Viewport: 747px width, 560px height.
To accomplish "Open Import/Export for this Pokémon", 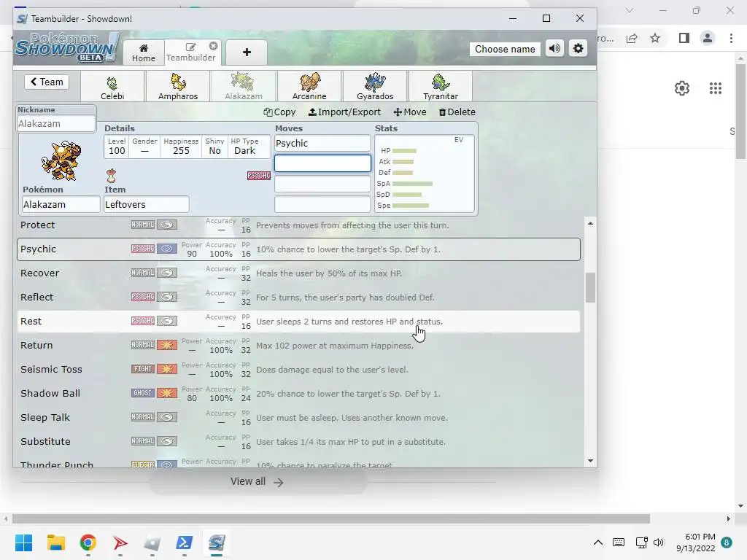I will 344,112.
